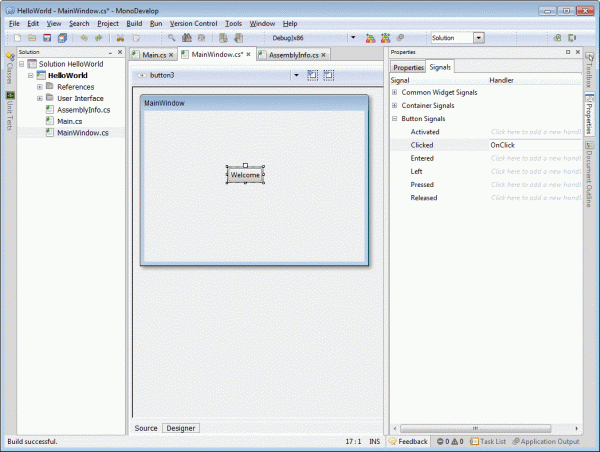Cut selection using the scissors icon
This screenshot has height=452, width=600.
[x=121, y=38]
